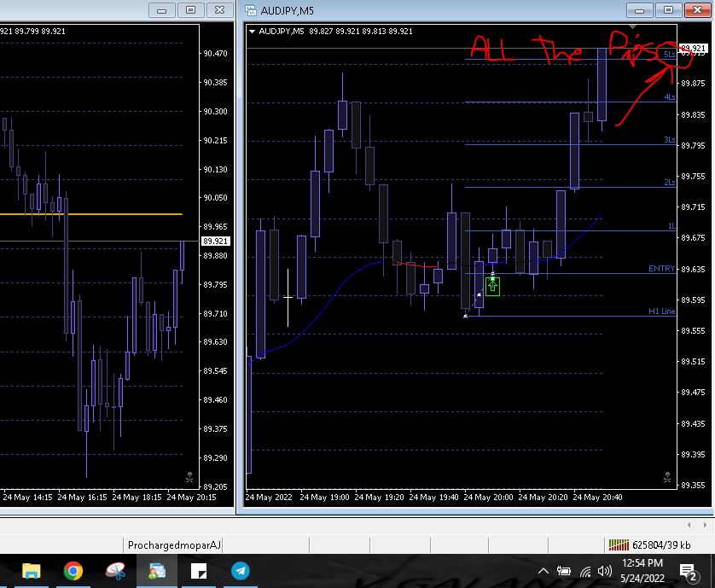Click the ENTRY line label

[x=661, y=268]
